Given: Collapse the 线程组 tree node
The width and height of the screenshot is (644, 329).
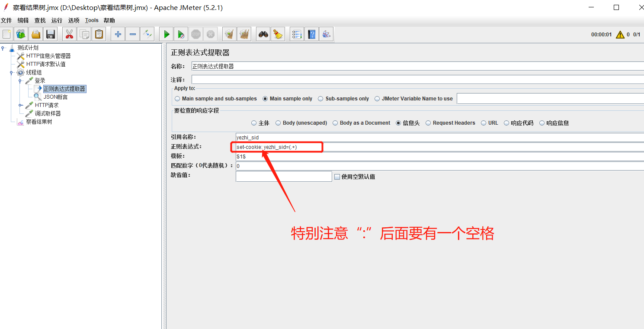Looking at the screenshot, I should click(12, 72).
